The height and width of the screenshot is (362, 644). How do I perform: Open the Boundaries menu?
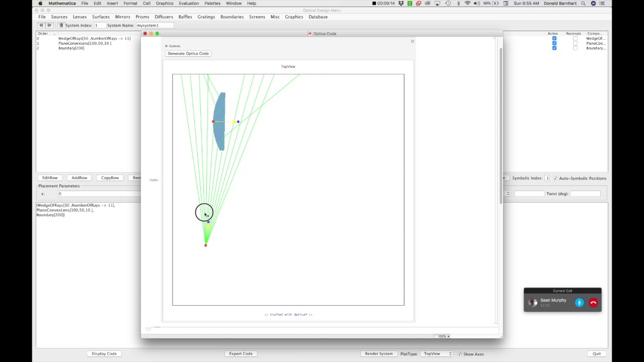tap(232, 17)
